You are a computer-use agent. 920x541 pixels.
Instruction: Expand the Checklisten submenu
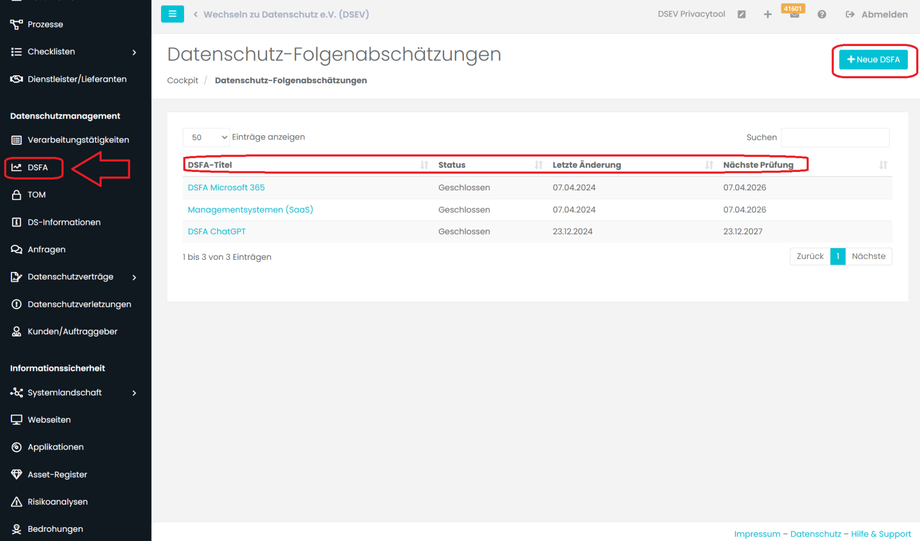[134, 52]
